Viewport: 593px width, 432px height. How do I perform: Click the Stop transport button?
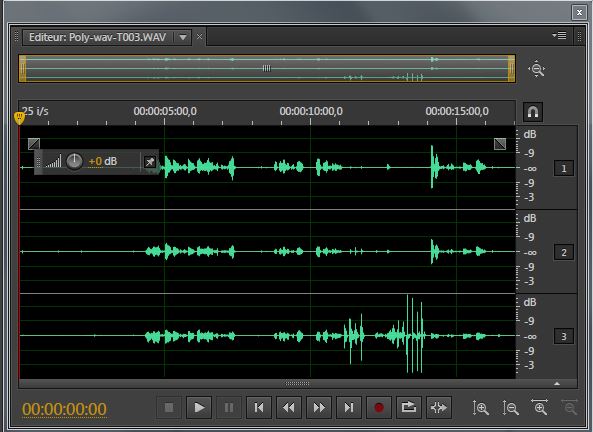(x=169, y=407)
